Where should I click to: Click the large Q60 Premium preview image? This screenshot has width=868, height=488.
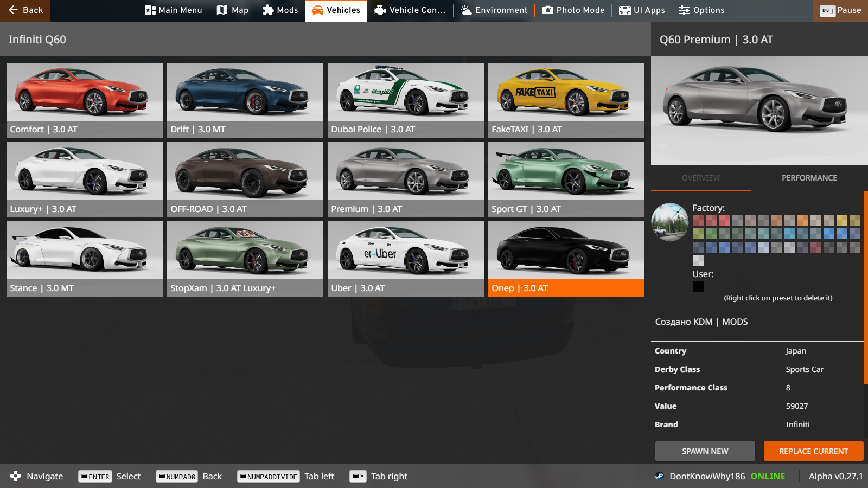click(x=759, y=111)
